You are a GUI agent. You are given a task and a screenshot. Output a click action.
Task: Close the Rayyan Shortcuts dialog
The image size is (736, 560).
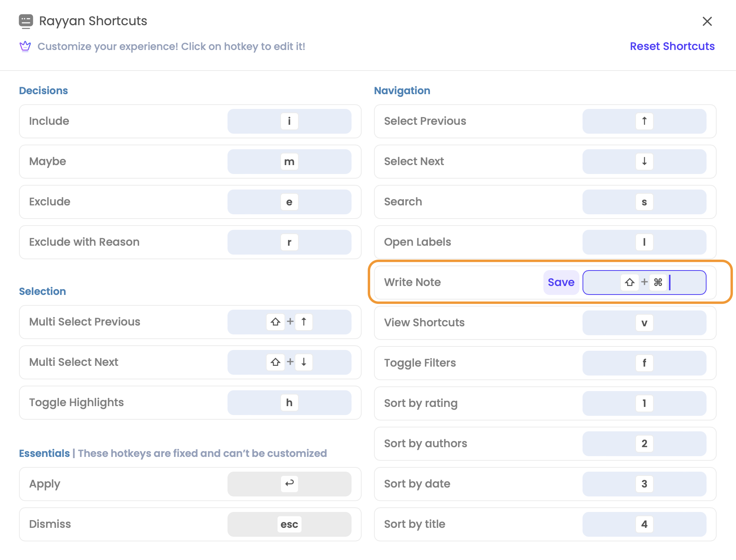coord(707,21)
